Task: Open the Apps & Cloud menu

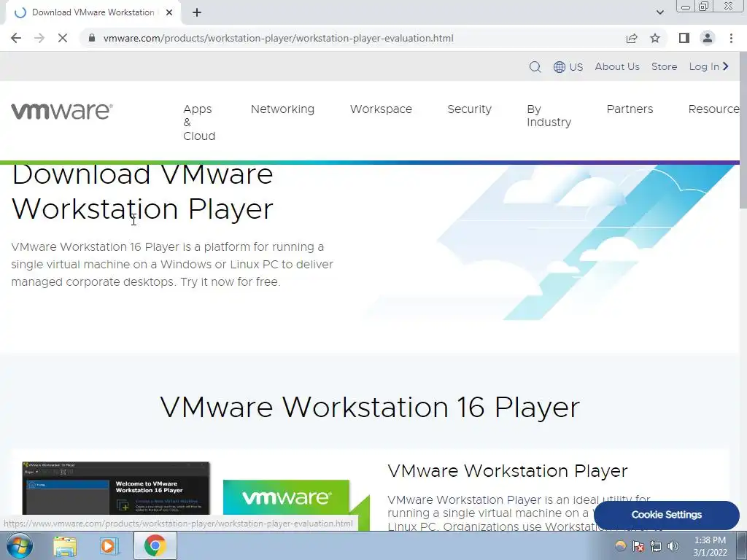Action: pos(198,122)
